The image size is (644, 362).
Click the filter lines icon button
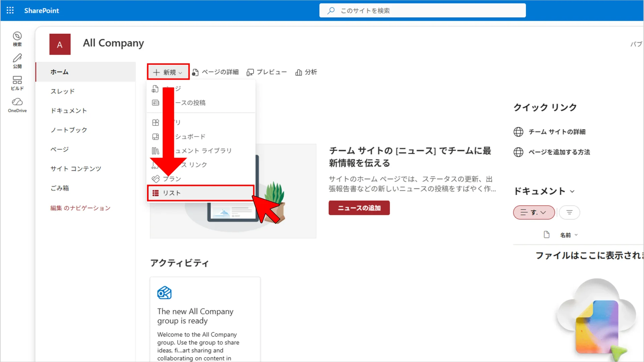569,213
